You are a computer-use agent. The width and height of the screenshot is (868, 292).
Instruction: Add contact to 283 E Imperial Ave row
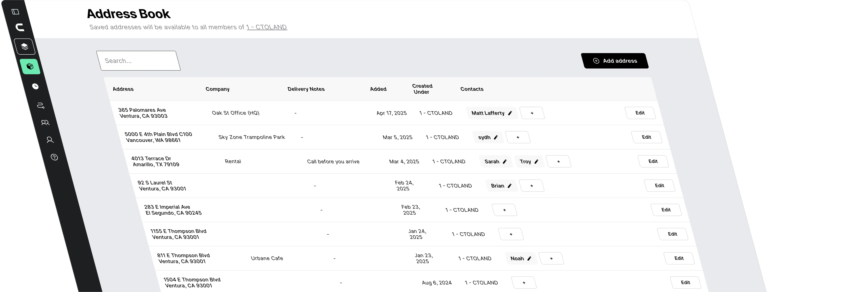tap(504, 210)
